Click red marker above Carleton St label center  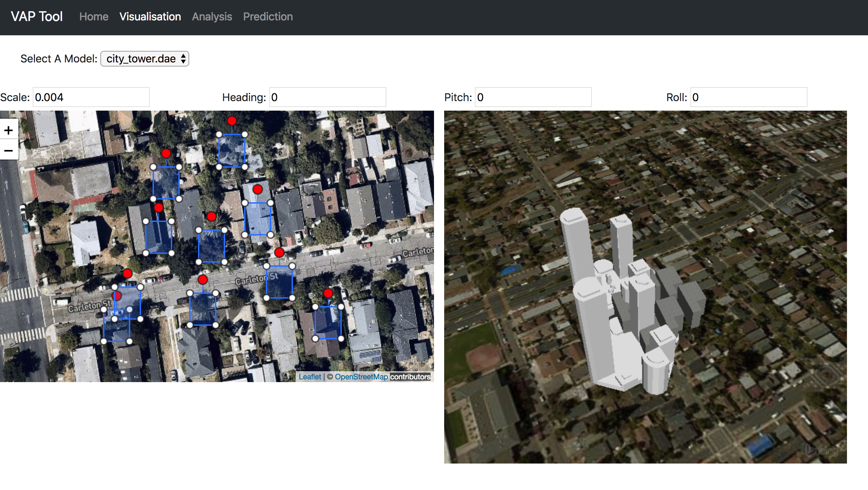pyautogui.click(x=279, y=252)
